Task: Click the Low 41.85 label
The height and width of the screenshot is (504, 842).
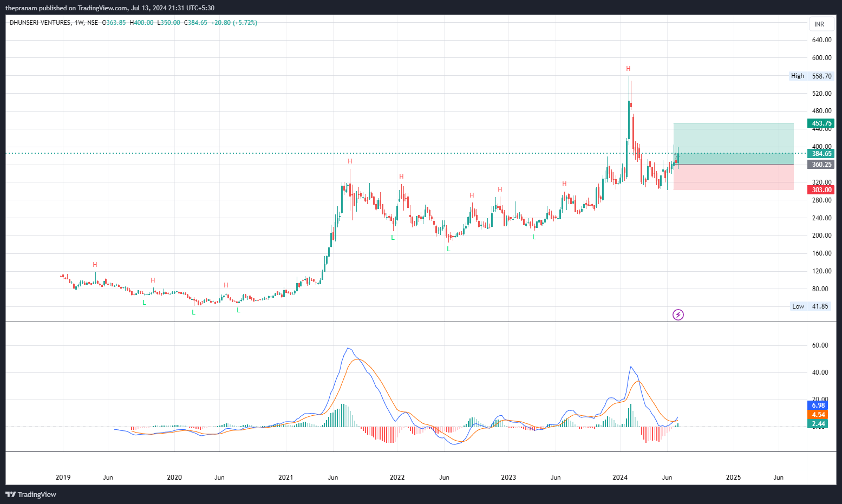Action: (x=811, y=306)
